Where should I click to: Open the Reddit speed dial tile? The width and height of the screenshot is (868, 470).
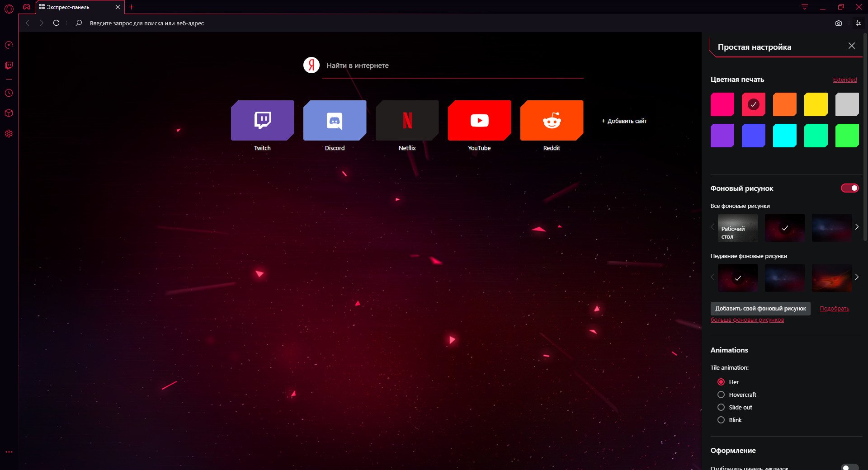pos(551,121)
